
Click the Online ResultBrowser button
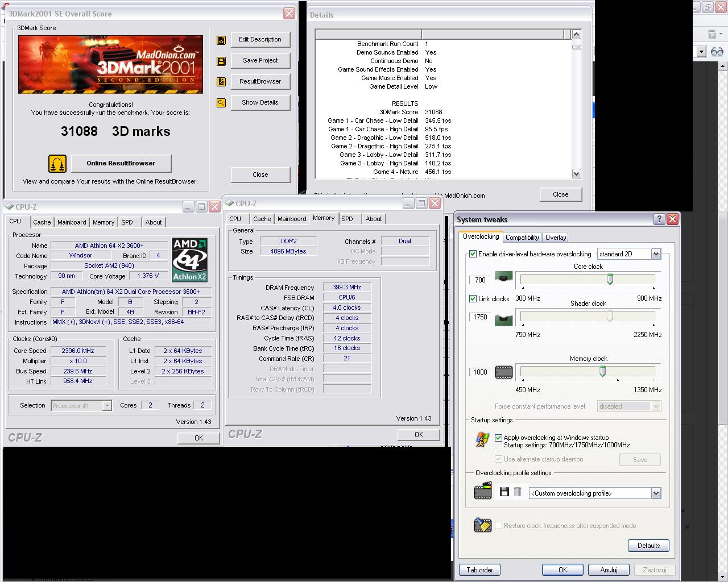point(121,164)
